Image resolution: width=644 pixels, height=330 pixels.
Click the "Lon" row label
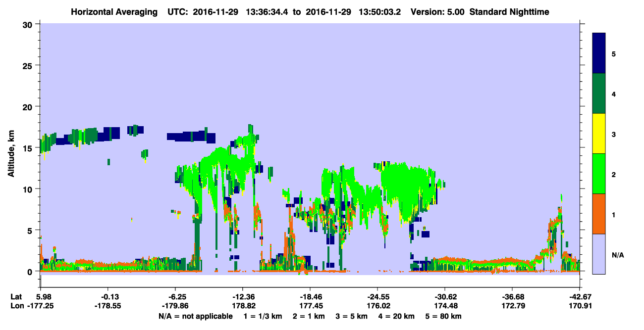pos(17,306)
